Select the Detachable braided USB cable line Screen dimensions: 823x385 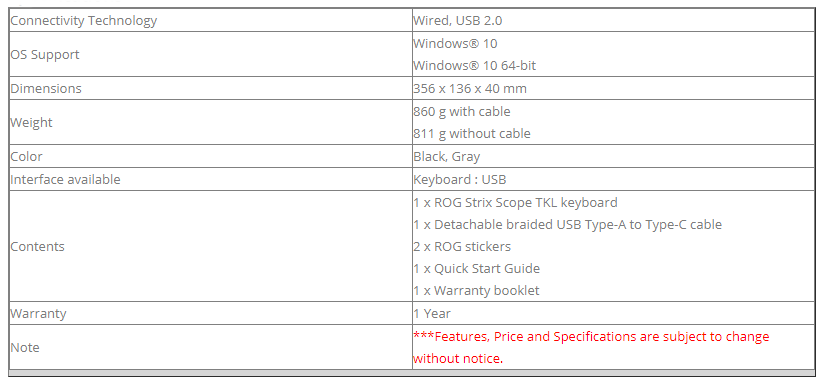tap(567, 224)
